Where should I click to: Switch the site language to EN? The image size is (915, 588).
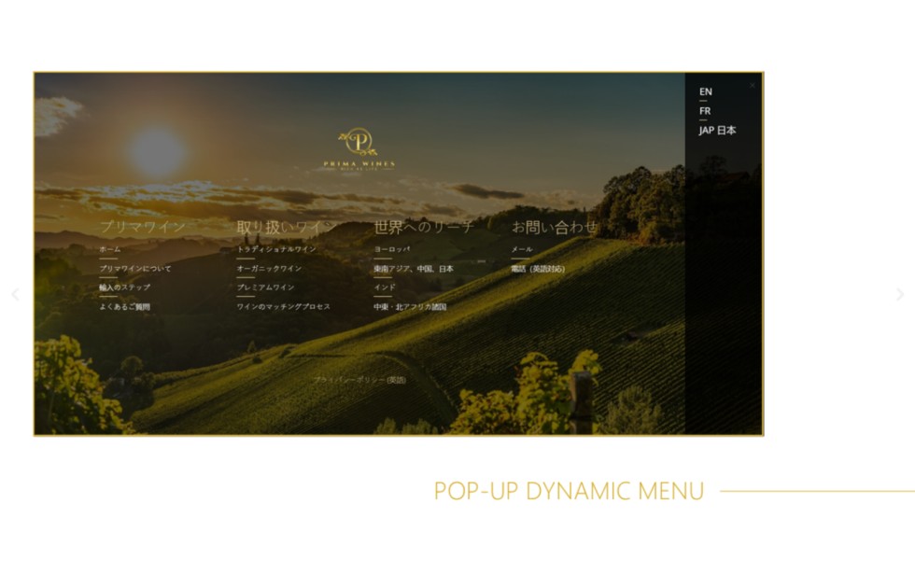tap(705, 91)
